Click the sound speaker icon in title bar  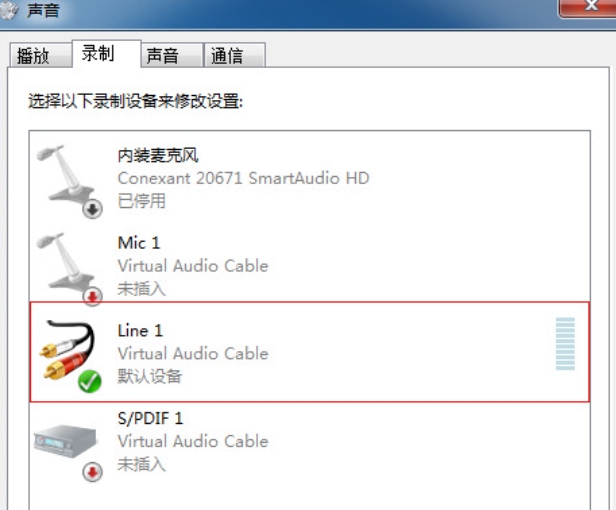pyautogui.click(x=8, y=10)
